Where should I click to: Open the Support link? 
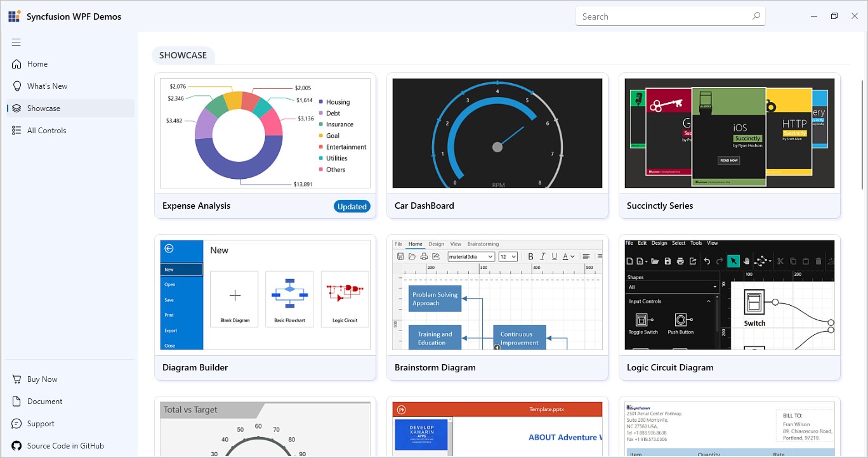41,424
